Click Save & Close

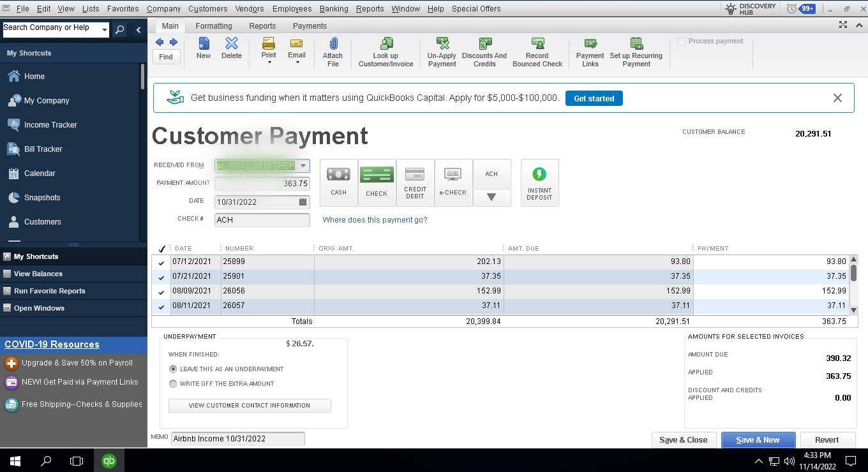(684, 440)
